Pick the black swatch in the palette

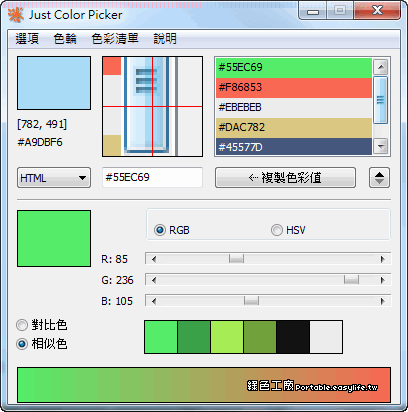tap(293, 337)
